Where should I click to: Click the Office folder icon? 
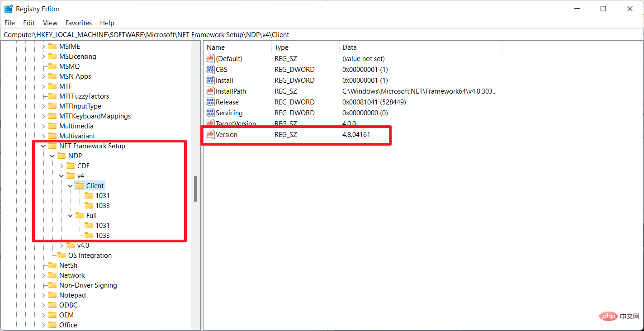click(52, 325)
